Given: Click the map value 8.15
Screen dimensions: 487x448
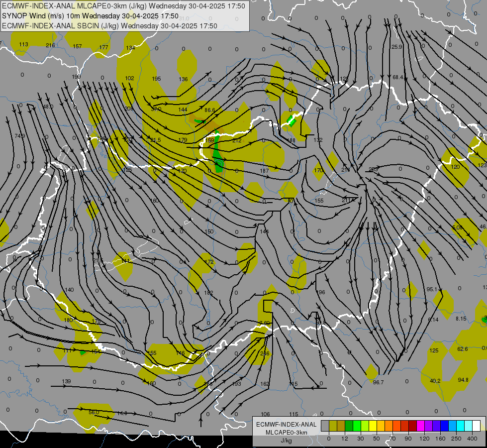Looking at the screenshot, I should pos(461,319).
